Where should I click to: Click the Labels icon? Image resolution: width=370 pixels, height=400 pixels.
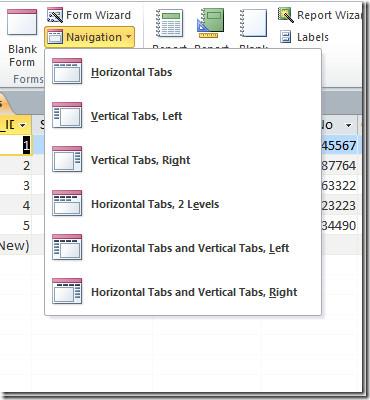[x=285, y=37]
